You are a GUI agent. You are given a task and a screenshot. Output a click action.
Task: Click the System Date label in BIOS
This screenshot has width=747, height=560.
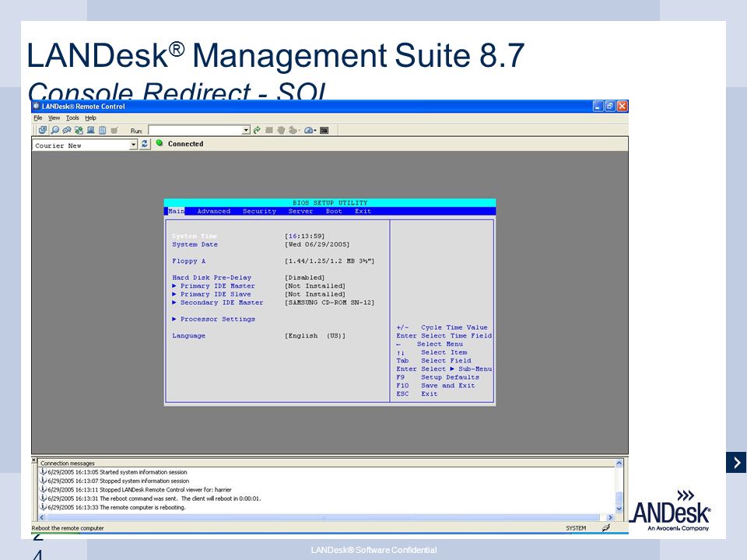click(195, 244)
